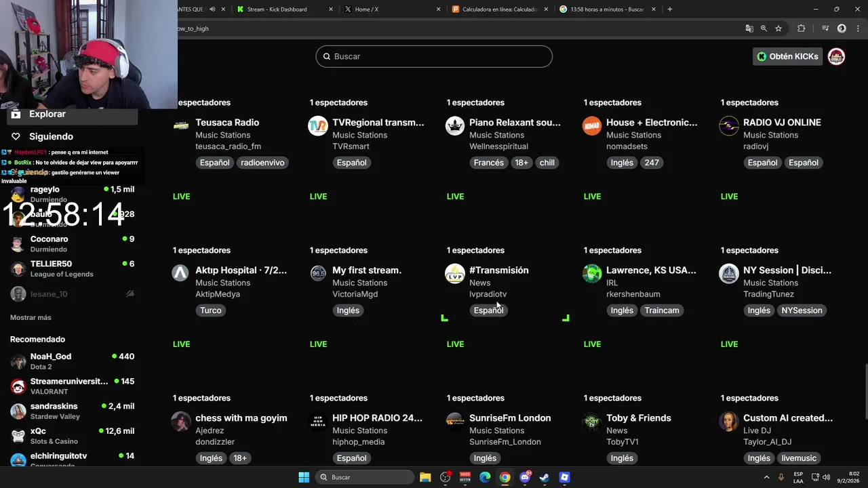The image size is (868, 488).
Task: Open NY Session channel avatar
Action: pos(729,274)
